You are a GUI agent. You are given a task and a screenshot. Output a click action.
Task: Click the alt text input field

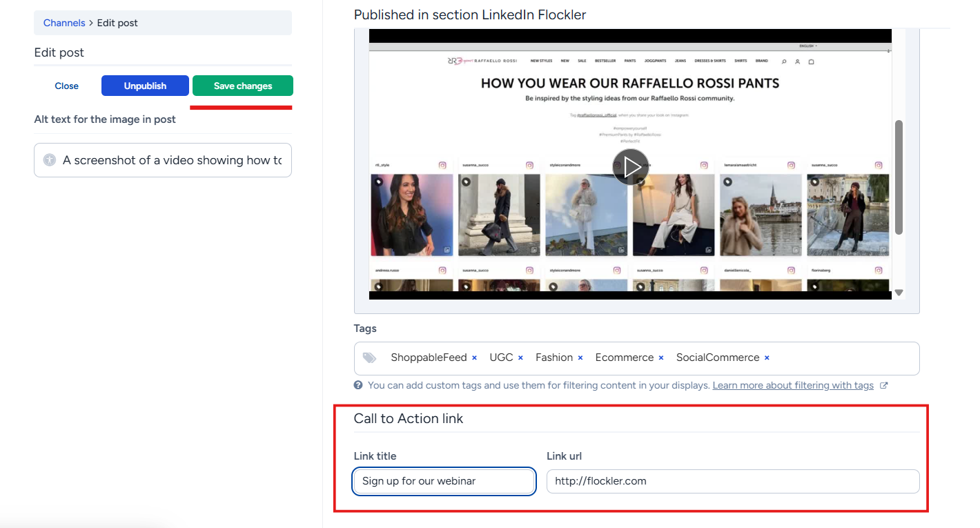point(163,160)
